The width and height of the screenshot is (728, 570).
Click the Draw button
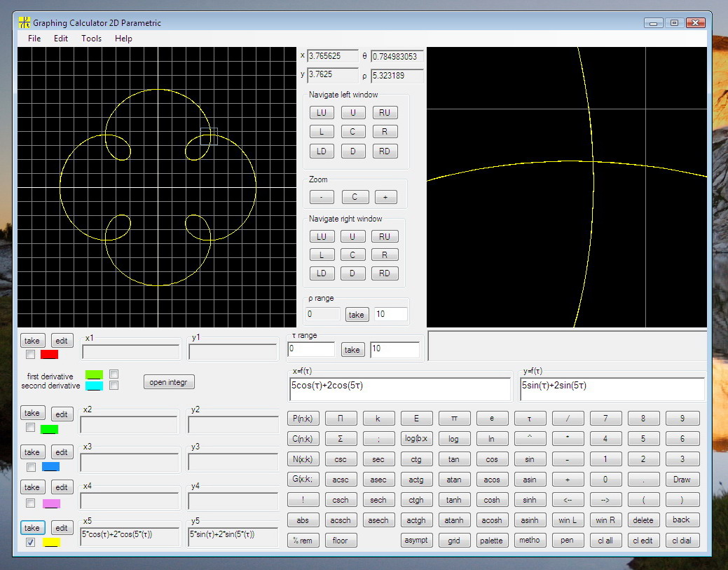click(682, 480)
